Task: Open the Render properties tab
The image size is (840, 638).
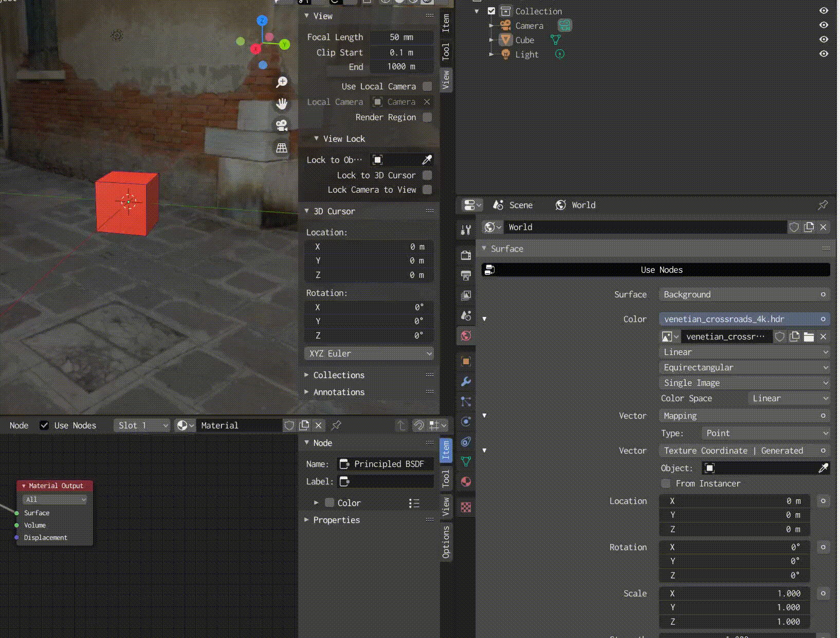Action: pos(466,255)
